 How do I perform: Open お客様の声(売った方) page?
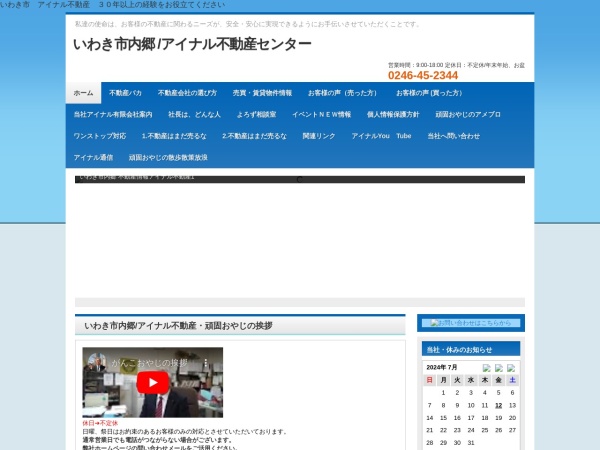pyautogui.click(x=342, y=93)
